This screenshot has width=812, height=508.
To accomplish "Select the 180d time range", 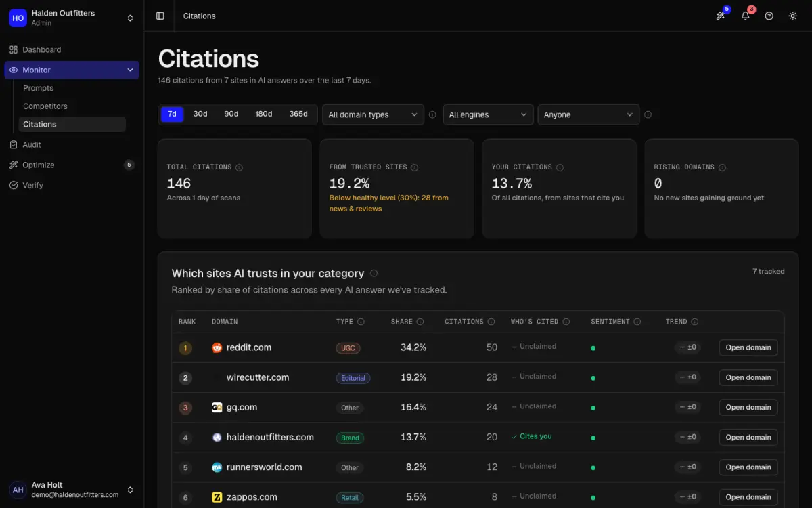I will click(264, 114).
